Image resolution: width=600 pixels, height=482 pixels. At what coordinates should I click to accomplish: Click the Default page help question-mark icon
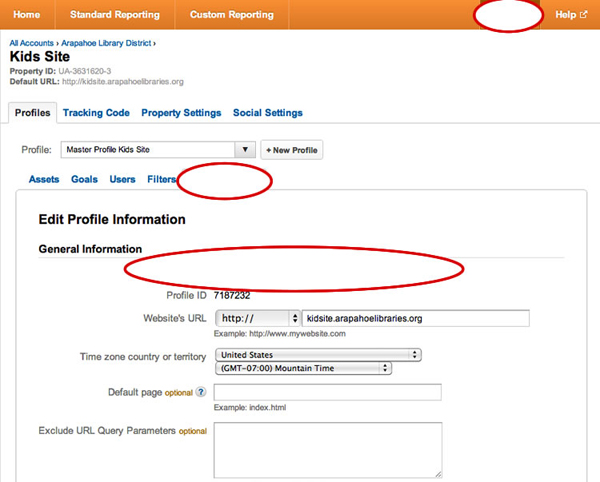pyautogui.click(x=202, y=393)
